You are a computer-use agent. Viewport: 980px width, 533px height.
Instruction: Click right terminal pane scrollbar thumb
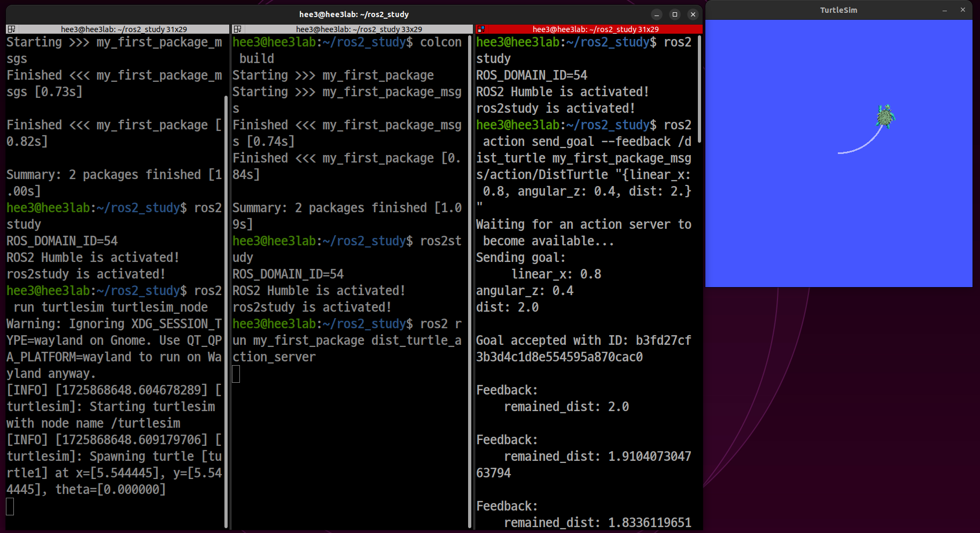[x=700, y=89]
